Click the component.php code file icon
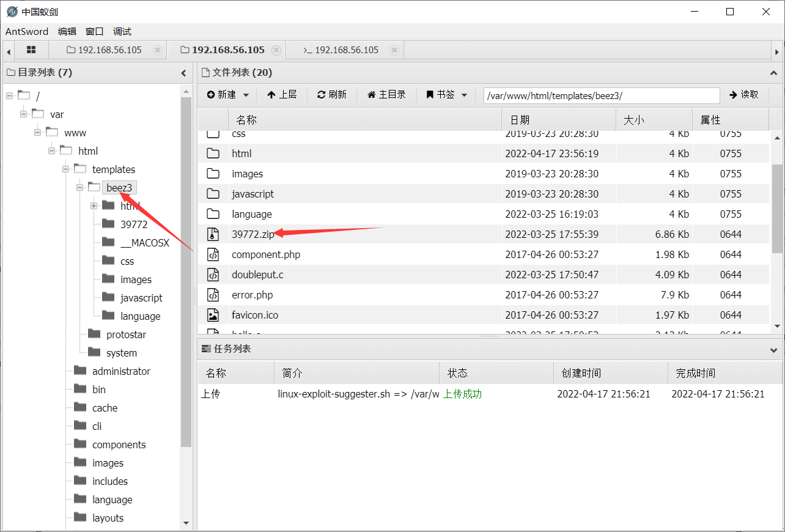Viewport: 785px width, 532px height. point(213,254)
